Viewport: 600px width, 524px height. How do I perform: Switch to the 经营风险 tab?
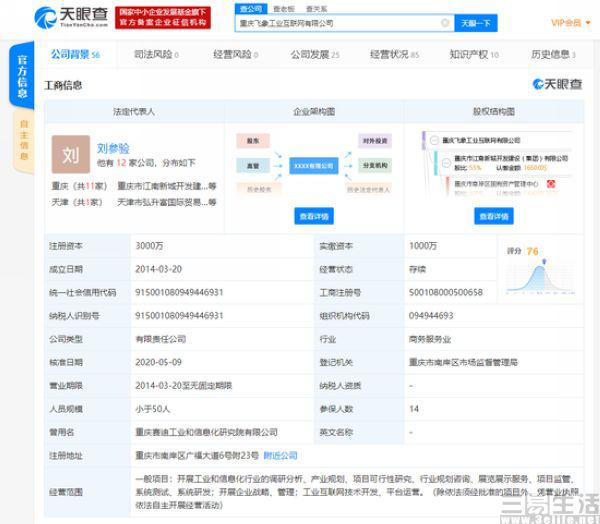235,54
